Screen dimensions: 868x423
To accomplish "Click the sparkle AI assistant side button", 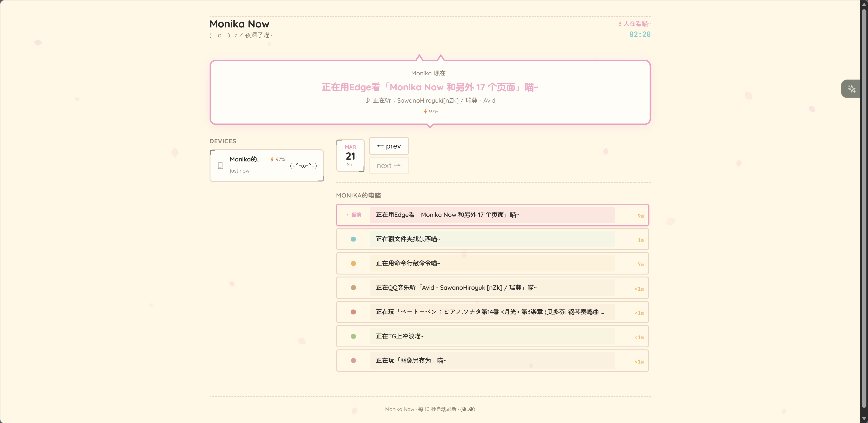I will tap(851, 89).
